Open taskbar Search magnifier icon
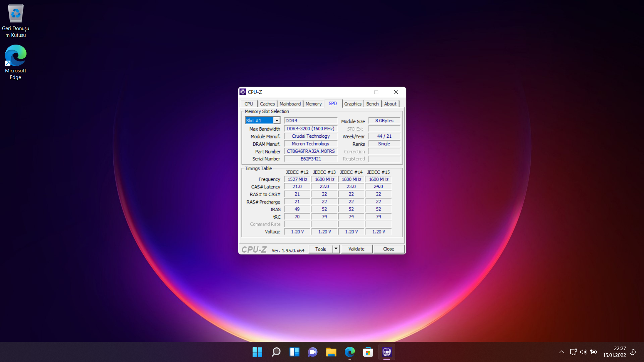644x362 pixels. [x=276, y=352]
